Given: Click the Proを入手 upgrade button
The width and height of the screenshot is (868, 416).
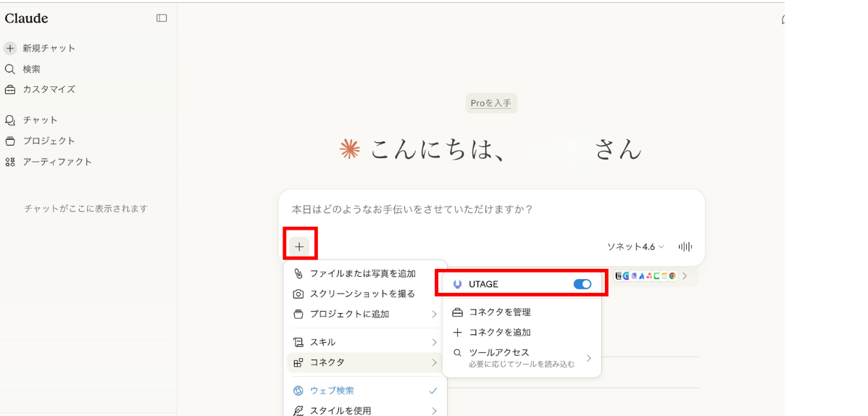Looking at the screenshot, I should point(491,104).
